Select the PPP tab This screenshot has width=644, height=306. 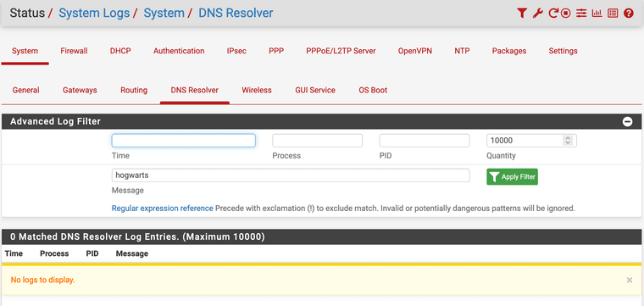[276, 51]
